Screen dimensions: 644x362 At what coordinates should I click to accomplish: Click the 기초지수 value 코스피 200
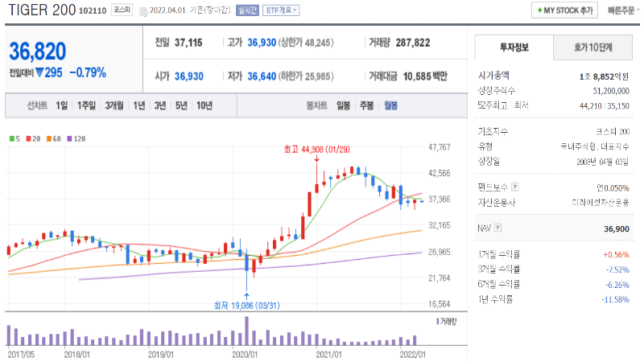[x=613, y=132]
